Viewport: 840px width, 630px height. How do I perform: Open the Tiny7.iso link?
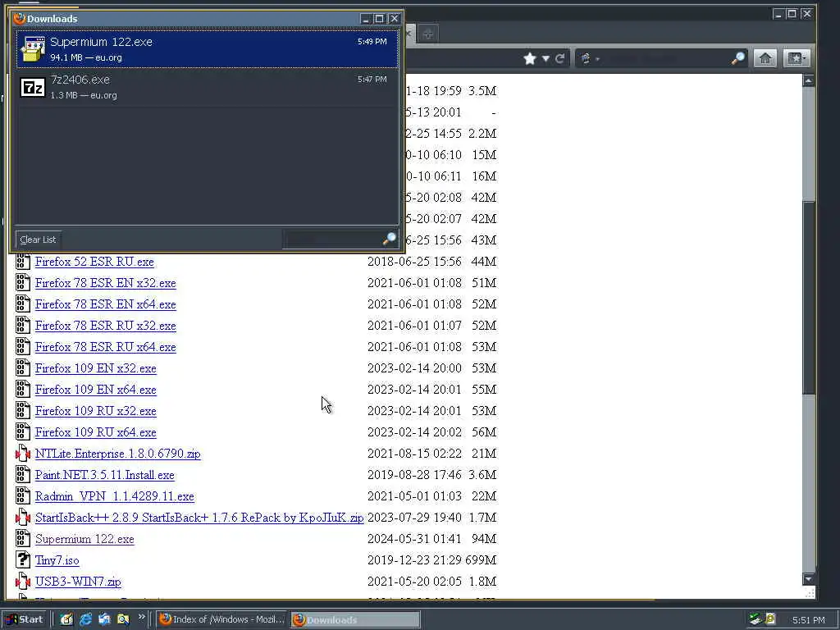57,560
